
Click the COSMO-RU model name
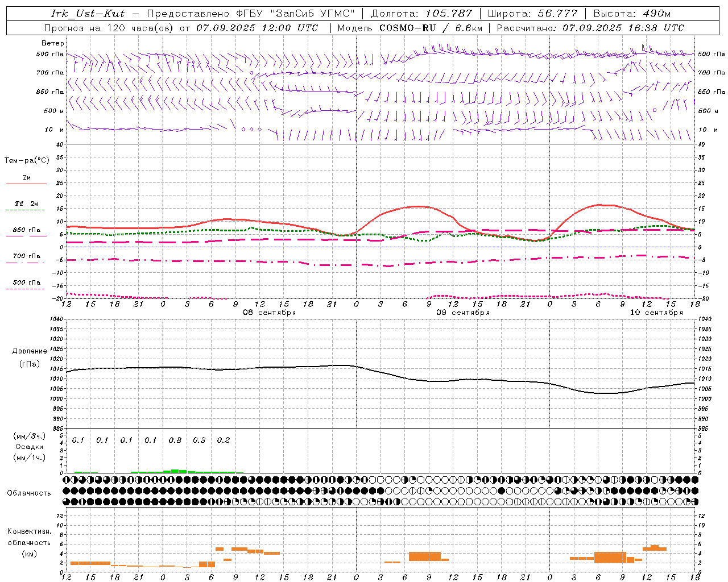[x=408, y=28]
